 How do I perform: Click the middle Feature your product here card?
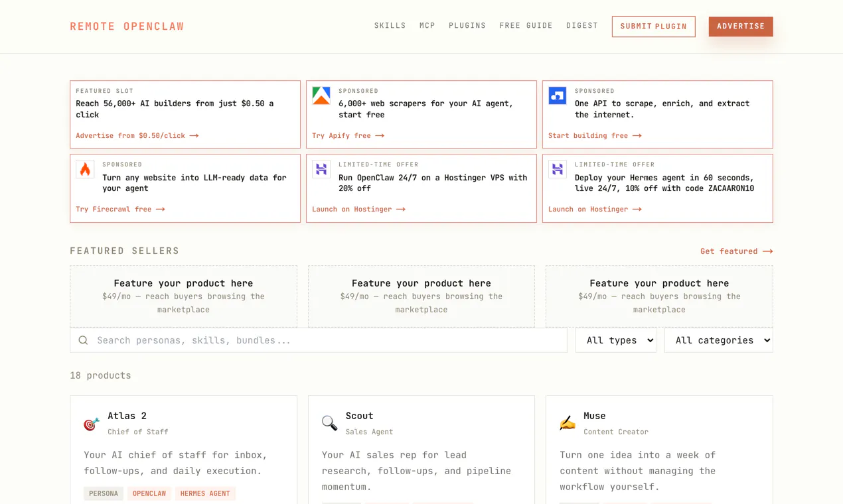pos(421,296)
